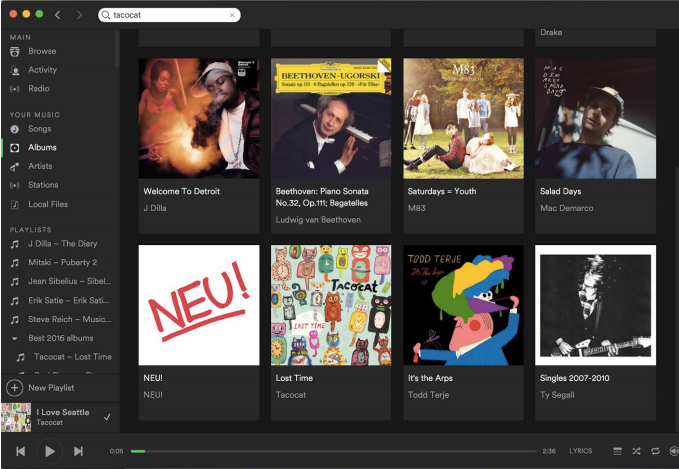Toggle repeat mode
The height and width of the screenshot is (469, 679).
pos(655,451)
